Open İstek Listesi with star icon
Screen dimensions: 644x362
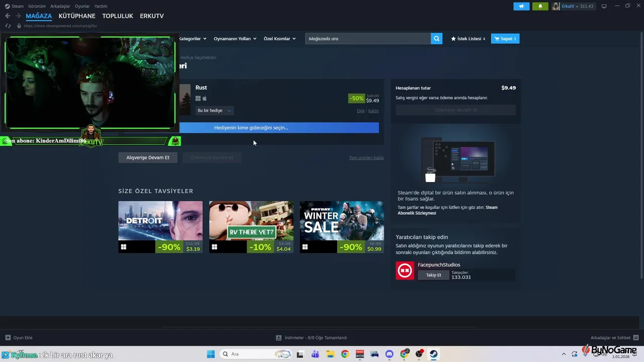coord(468,39)
